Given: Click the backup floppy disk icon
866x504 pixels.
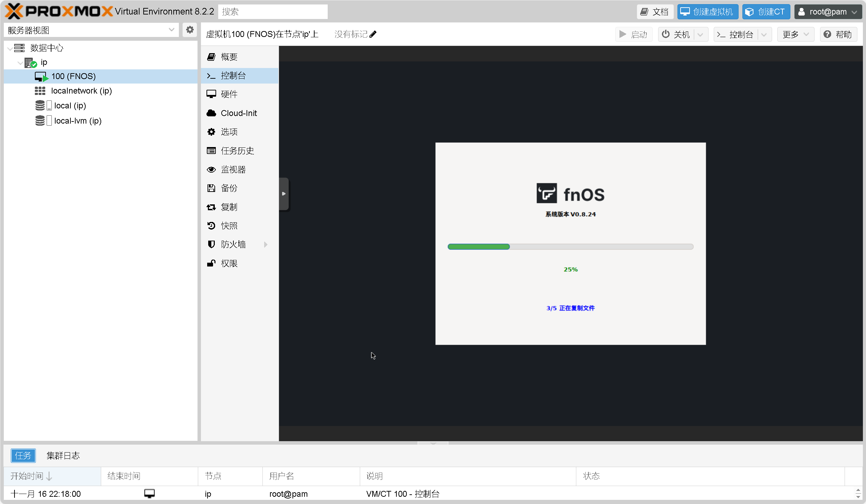Looking at the screenshot, I should 211,188.
